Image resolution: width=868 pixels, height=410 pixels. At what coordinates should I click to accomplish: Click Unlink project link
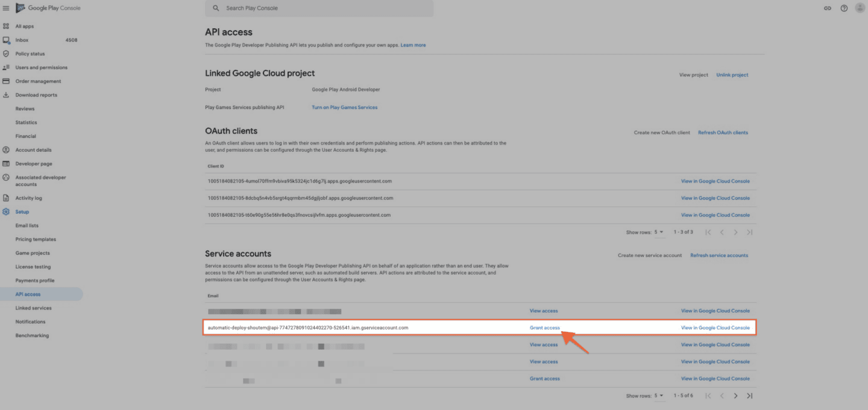[x=732, y=75]
